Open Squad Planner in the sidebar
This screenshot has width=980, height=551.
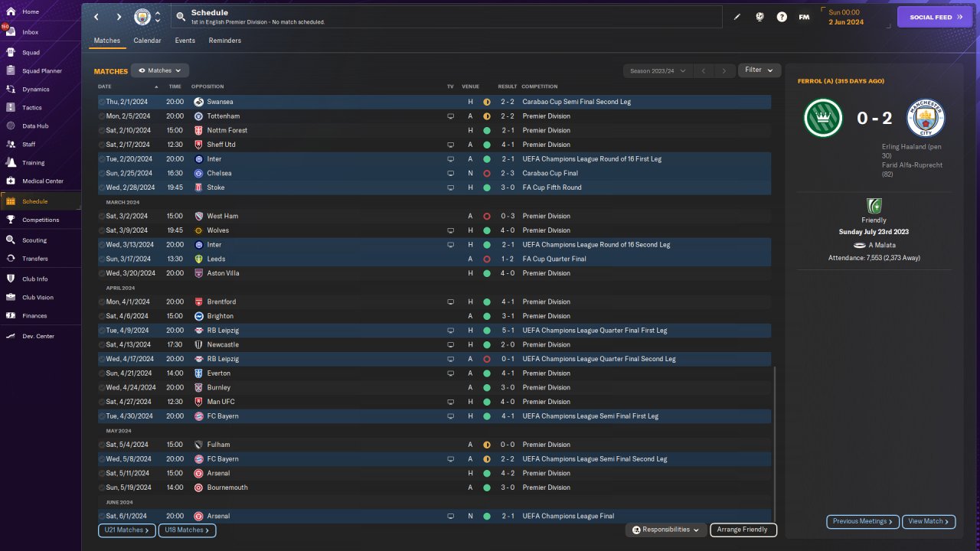click(x=41, y=71)
